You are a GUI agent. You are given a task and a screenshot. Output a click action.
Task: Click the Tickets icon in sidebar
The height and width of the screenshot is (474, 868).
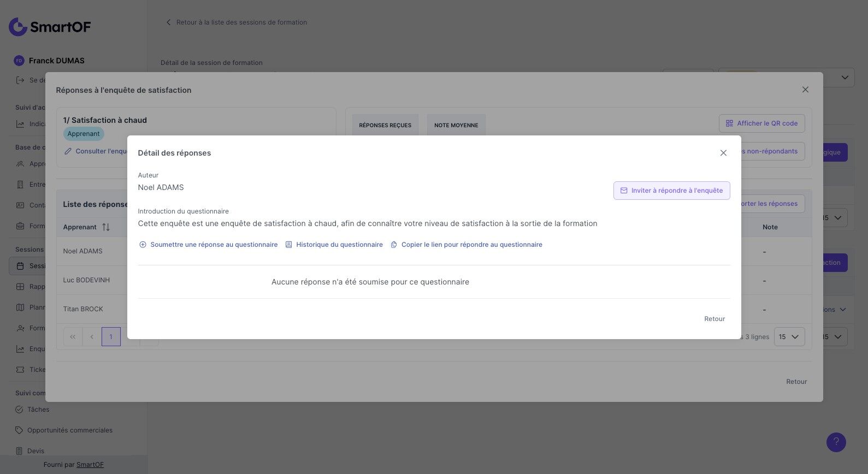tap(20, 370)
